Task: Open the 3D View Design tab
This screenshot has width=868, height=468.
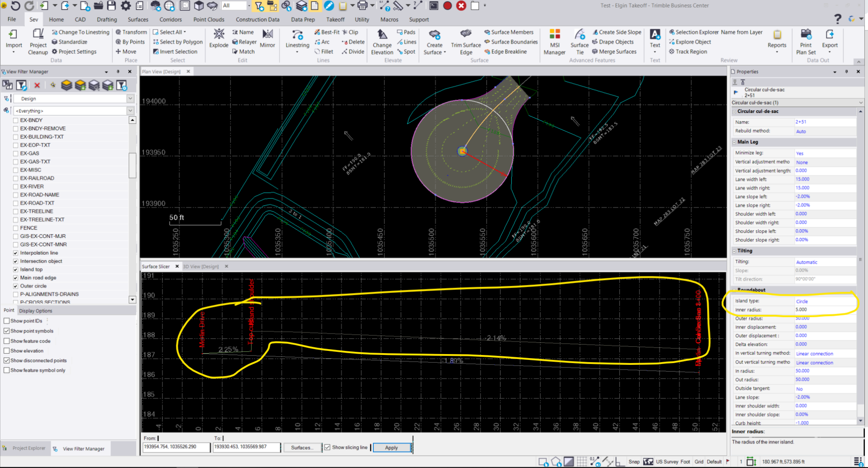Action: point(201,266)
